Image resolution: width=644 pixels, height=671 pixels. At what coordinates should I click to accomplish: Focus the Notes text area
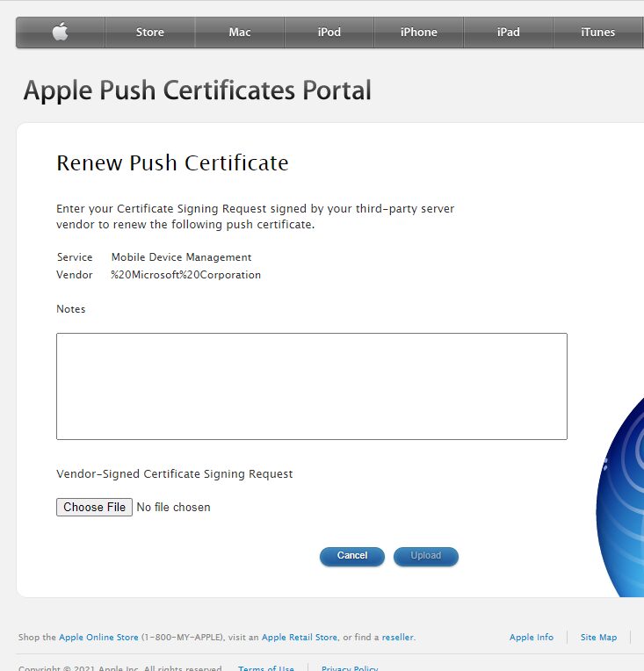(x=311, y=386)
